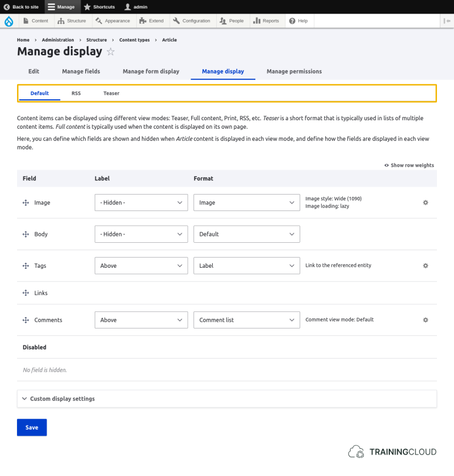Open the Reports section
The width and height of the screenshot is (454, 476).
click(x=266, y=21)
